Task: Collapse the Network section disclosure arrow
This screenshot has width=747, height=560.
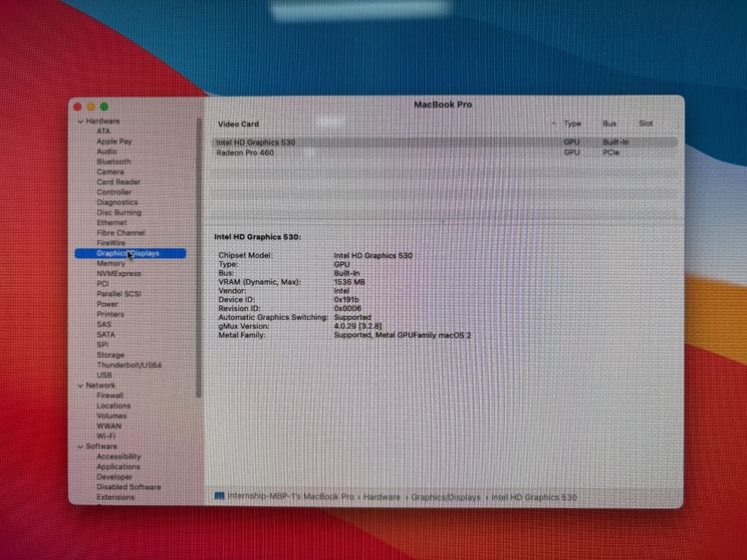Action: [x=80, y=386]
